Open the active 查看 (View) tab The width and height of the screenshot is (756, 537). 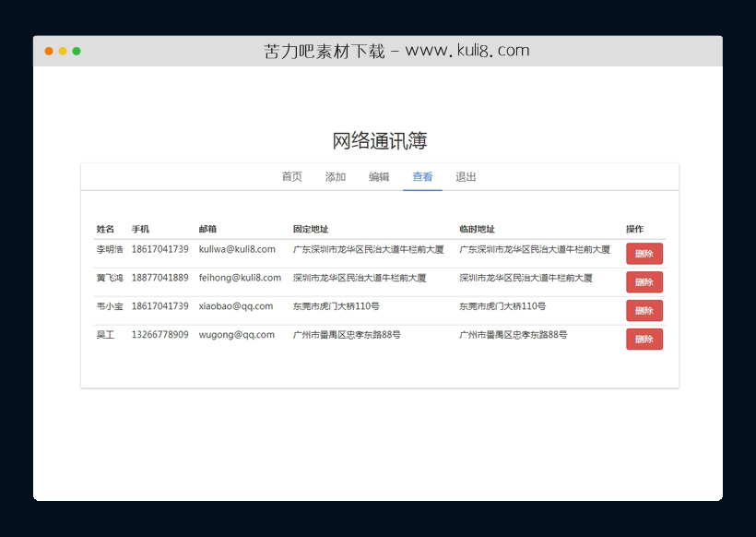pos(422,176)
